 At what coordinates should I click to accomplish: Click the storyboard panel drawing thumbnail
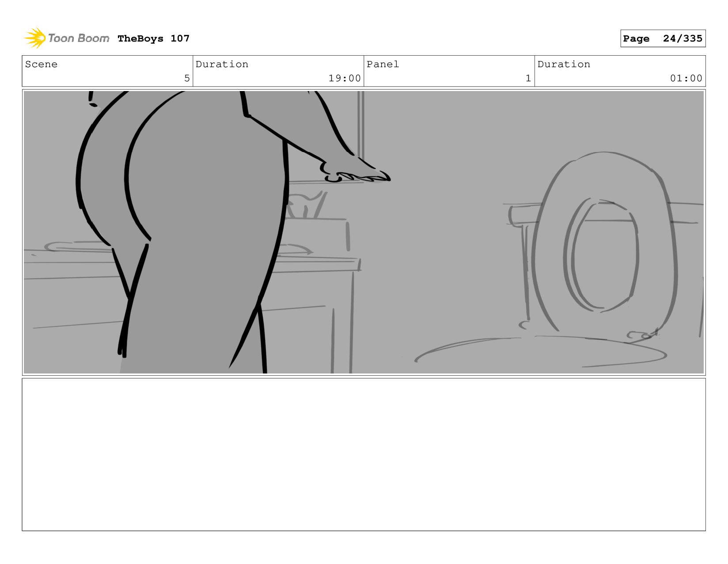coord(364,232)
